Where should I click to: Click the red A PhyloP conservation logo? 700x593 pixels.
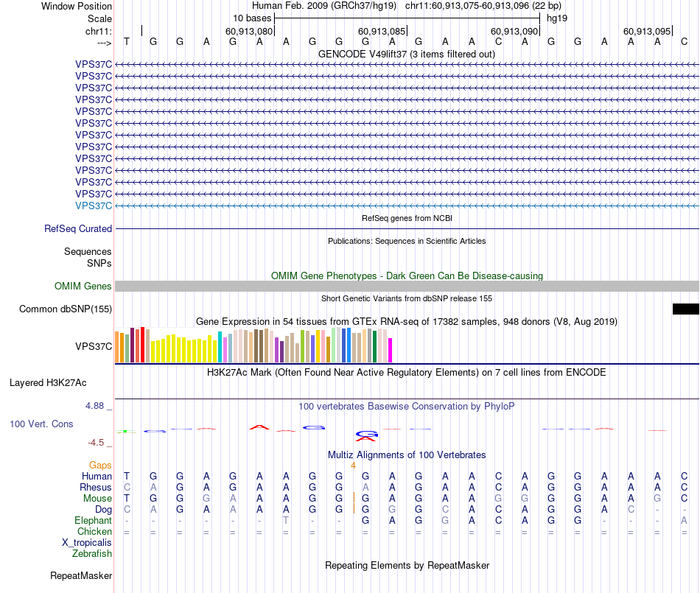click(259, 427)
